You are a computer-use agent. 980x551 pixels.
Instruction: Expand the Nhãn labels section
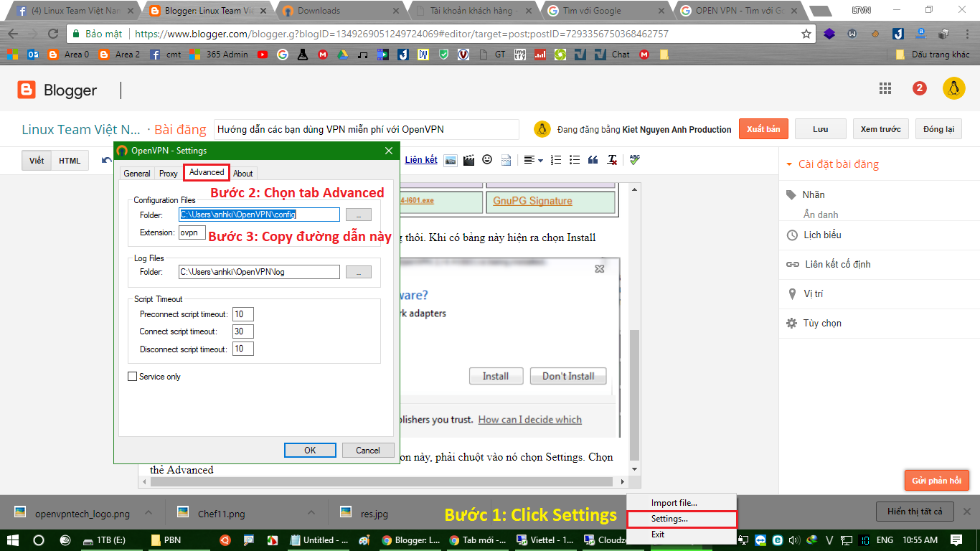pos(814,194)
